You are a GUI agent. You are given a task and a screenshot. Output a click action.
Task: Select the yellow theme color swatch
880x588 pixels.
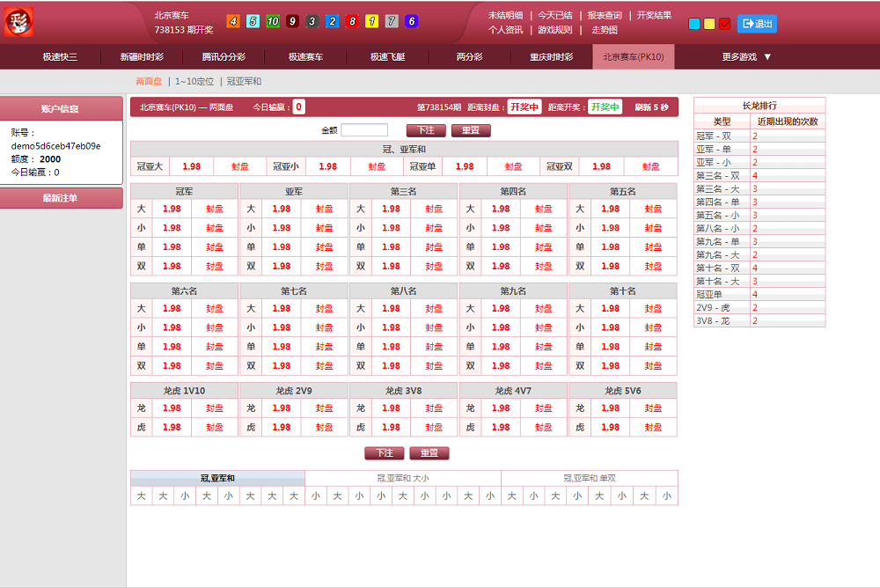pos(709,24)
